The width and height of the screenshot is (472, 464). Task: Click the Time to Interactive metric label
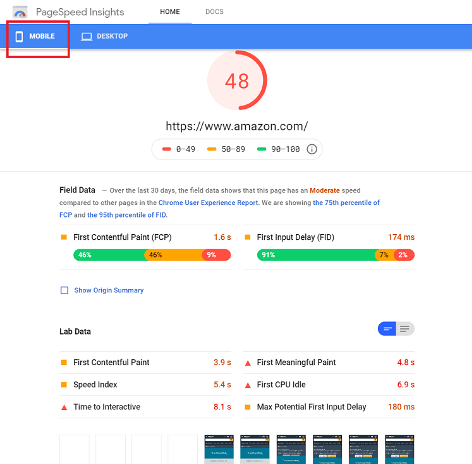(107, 407)
